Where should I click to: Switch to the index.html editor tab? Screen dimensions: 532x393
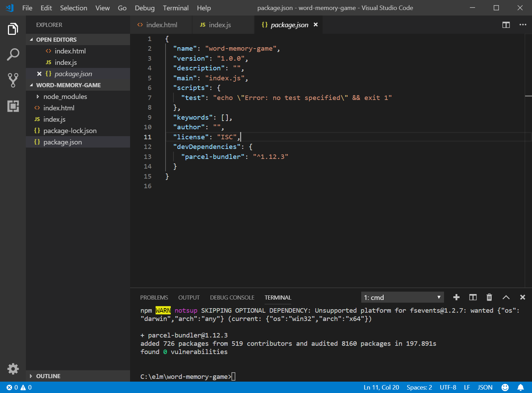click(x=161, y=25)
